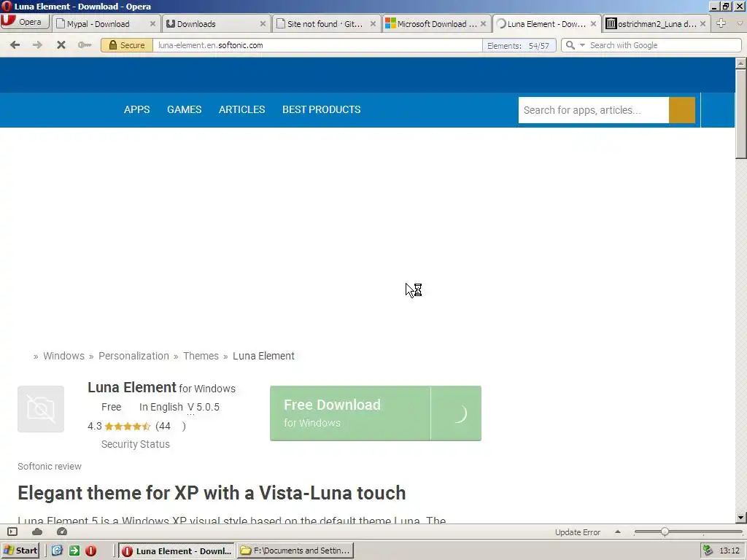Click the Search with Google field

click(x=664, y=45)
